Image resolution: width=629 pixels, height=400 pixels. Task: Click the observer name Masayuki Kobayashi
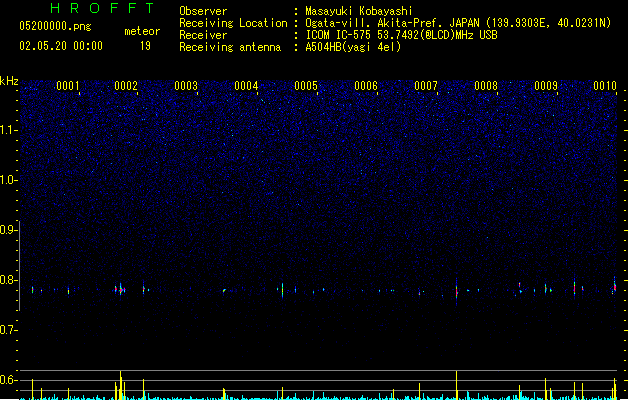click(359, 11)
